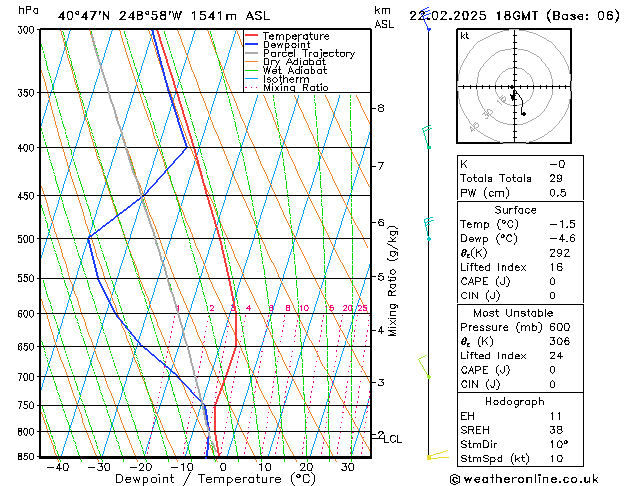Click the 'Hodograph' section header in the table

tap(515, 402)
